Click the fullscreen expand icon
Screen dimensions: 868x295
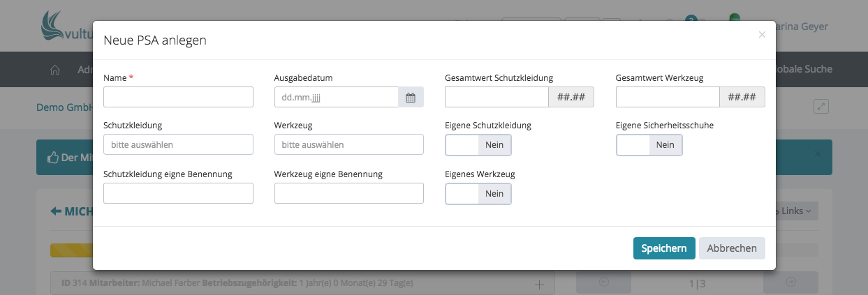point(821,107)
